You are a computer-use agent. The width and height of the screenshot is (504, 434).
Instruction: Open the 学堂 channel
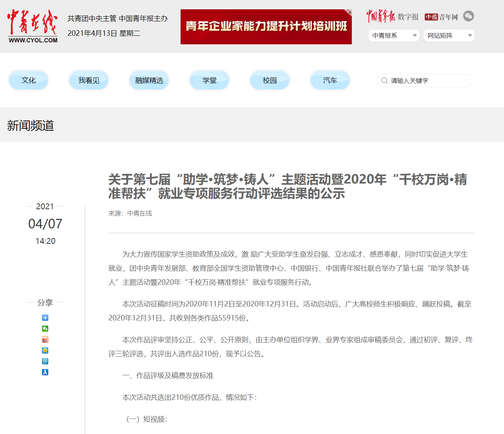[209, 80]
